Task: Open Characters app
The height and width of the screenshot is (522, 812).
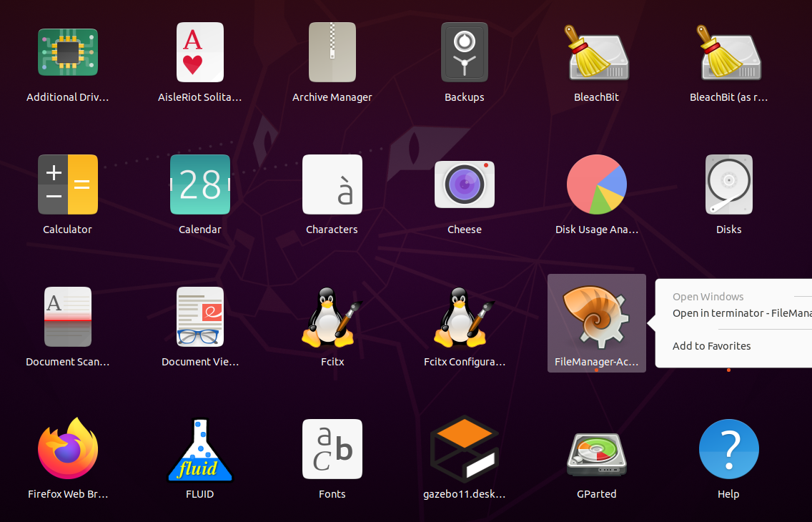Action: [332, 184]
